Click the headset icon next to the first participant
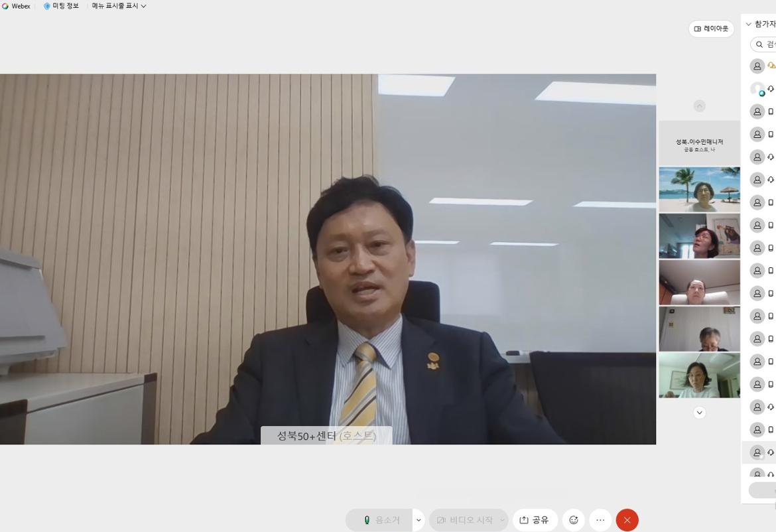The height and width of the screenshot is (532, 776). 771,66
